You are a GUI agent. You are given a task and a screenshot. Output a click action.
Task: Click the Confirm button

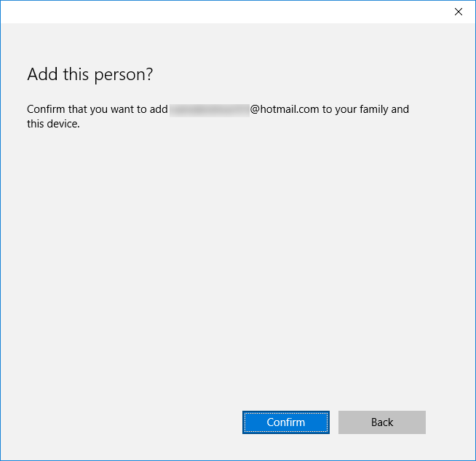click(285, 422)
